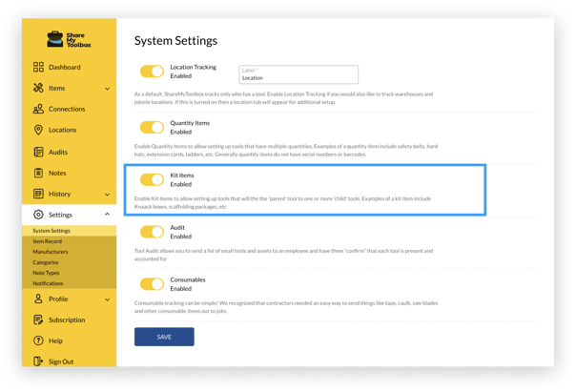
Task: Expand the History submenu arrow
Action: [x=107, y=195]
